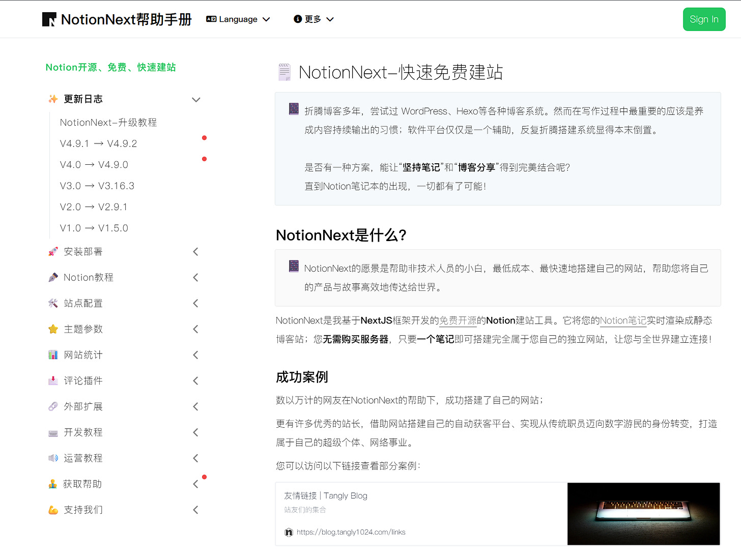Click the blog.tangly1024.com/links URL

[x=351, y=532]
